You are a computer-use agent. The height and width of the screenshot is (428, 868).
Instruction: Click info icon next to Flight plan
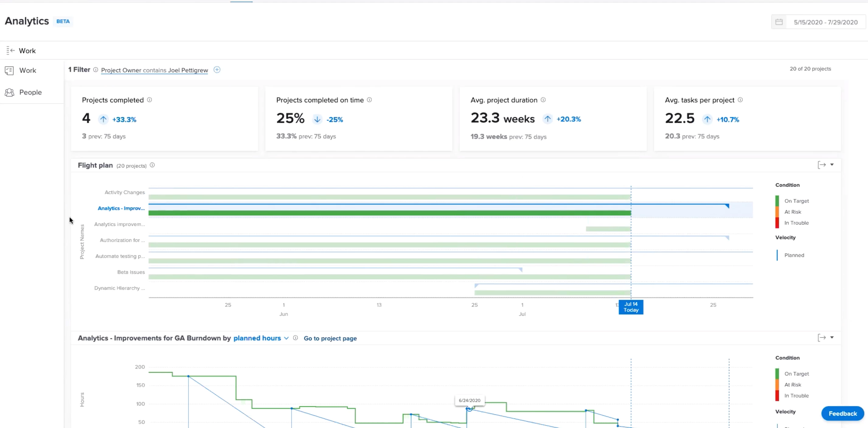pos(152,165)
